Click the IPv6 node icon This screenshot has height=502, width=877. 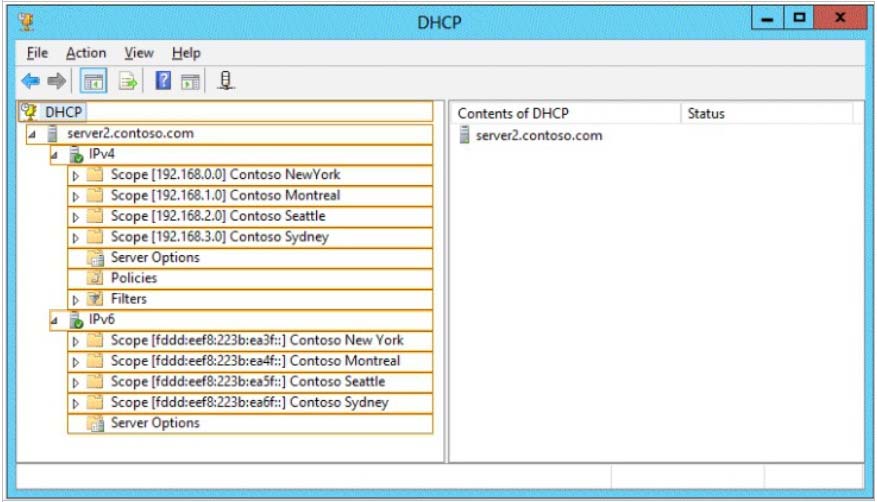pyautogui.click(x=76, y=320)
